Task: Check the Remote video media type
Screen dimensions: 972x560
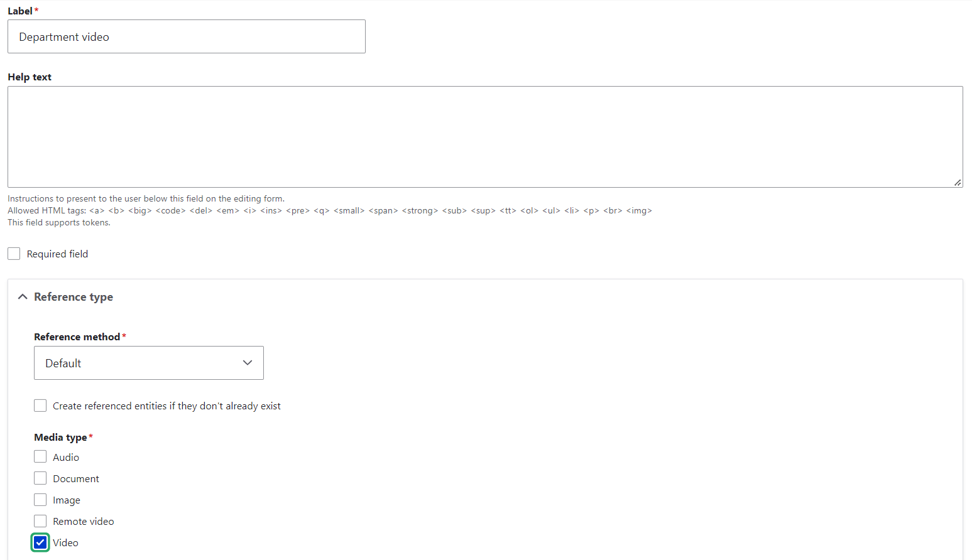Action: (40, 520)
